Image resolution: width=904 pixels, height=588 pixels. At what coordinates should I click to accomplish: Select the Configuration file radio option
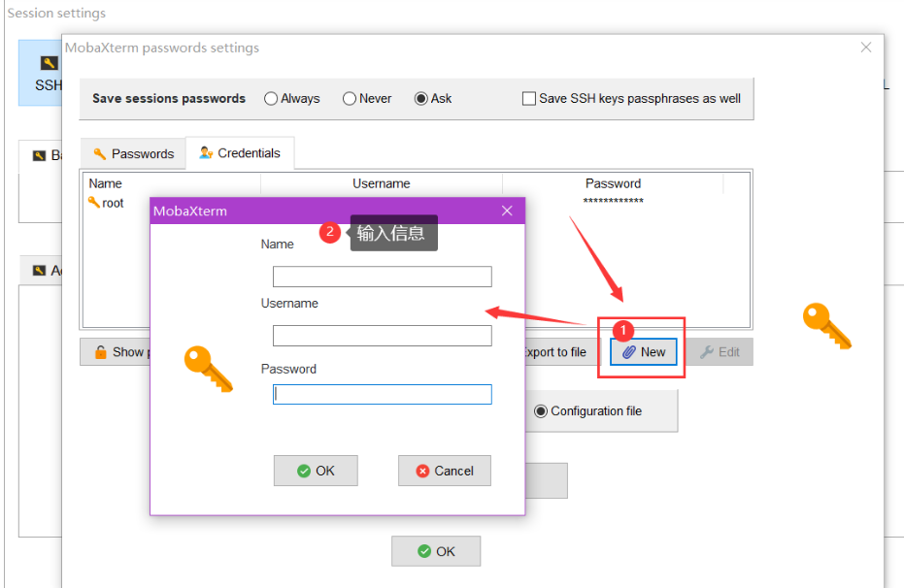pos(588,411)
